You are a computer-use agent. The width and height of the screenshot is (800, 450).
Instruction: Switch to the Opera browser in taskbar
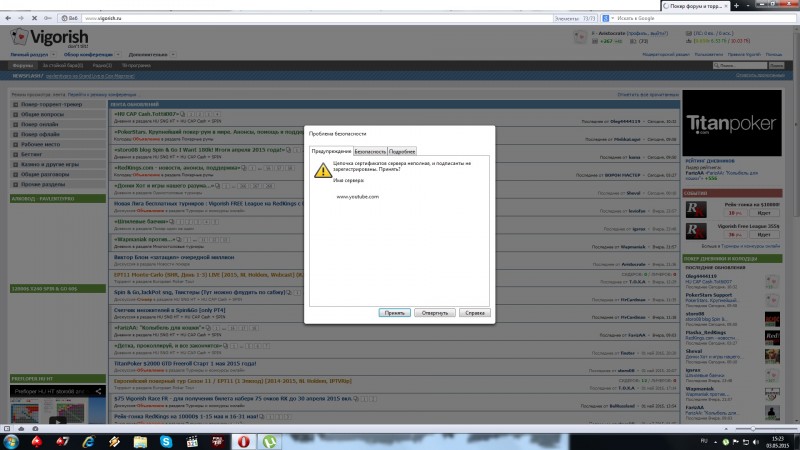pos(244,442)
